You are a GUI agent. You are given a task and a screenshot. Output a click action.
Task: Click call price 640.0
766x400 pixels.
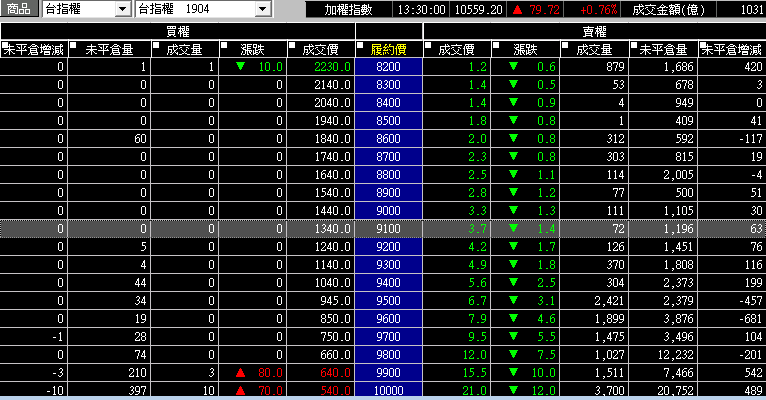click(x=335, y=373)
